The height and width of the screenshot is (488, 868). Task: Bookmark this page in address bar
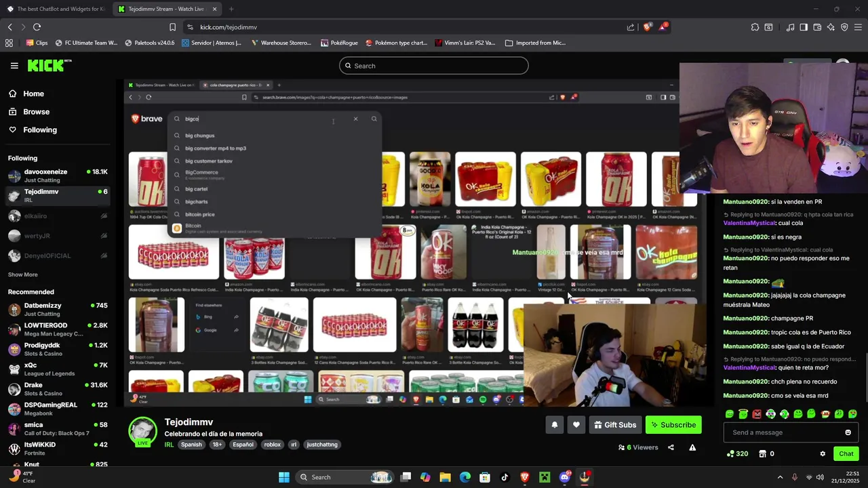(172, 27)
